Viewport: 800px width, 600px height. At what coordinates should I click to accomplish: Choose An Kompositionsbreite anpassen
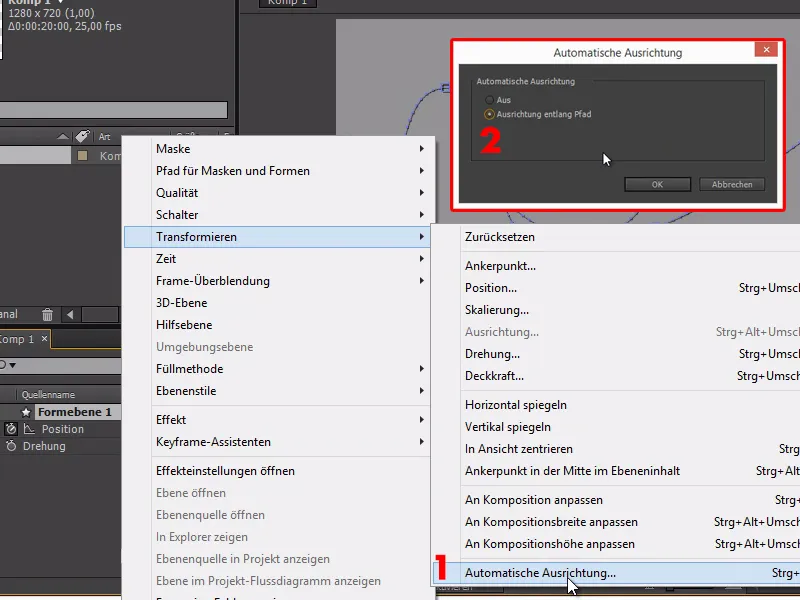616,521
